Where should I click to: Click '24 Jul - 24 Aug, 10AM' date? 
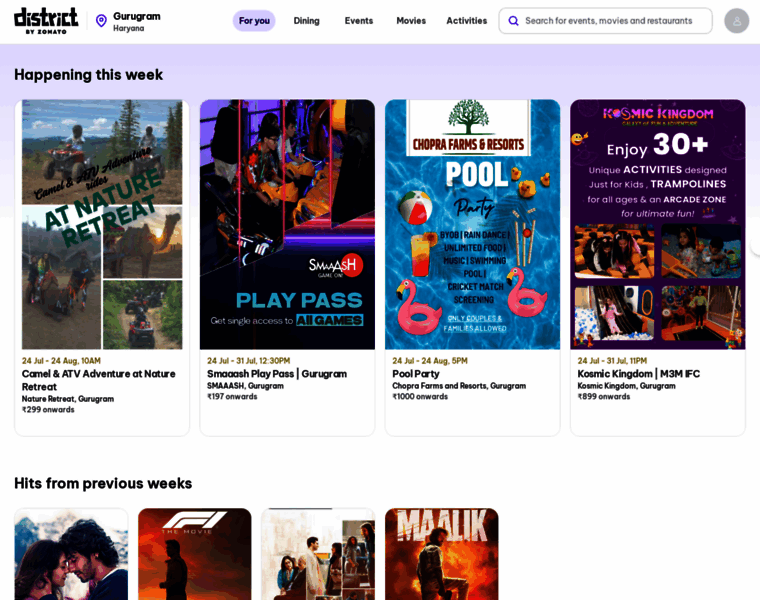click(61, 361)
